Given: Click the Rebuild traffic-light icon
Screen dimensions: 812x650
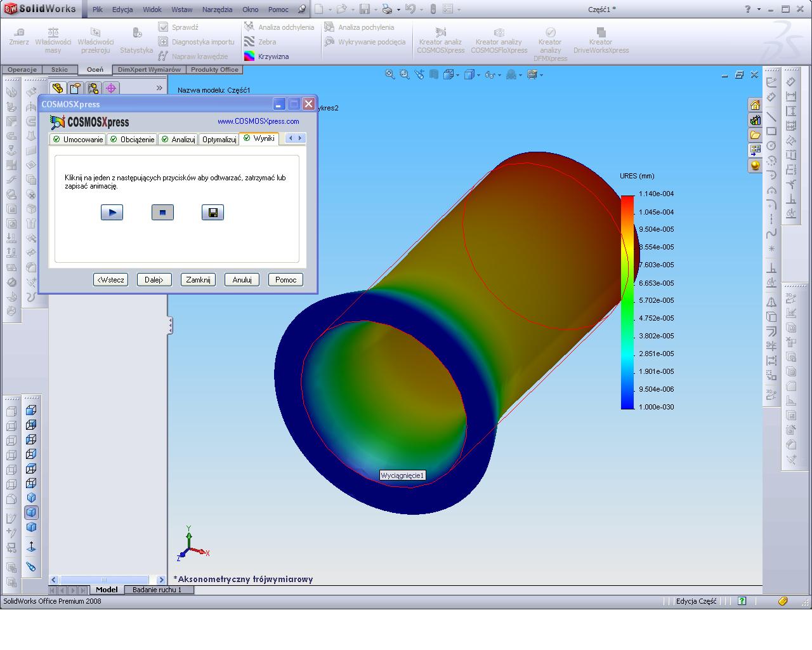Looking at the screenshot, I should [433, 10].
